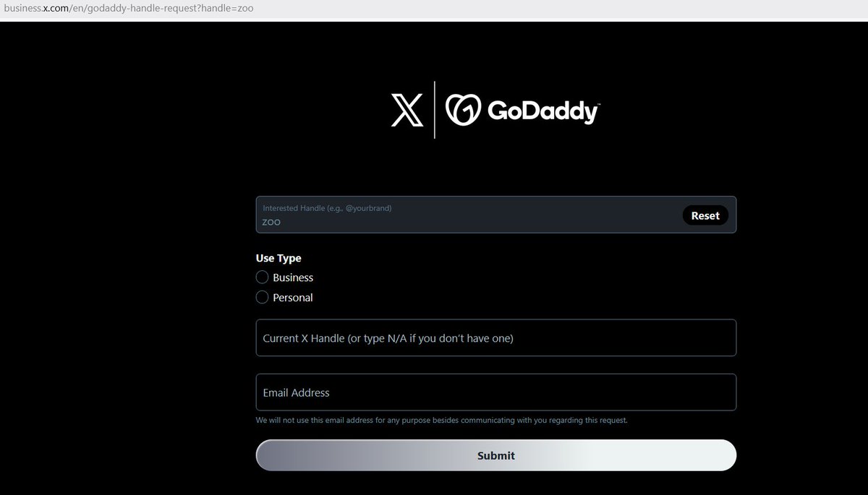Click the X logo icon
Image resolution: width=868 pixels, height=495 pixels.
click(x=406, y=110)
